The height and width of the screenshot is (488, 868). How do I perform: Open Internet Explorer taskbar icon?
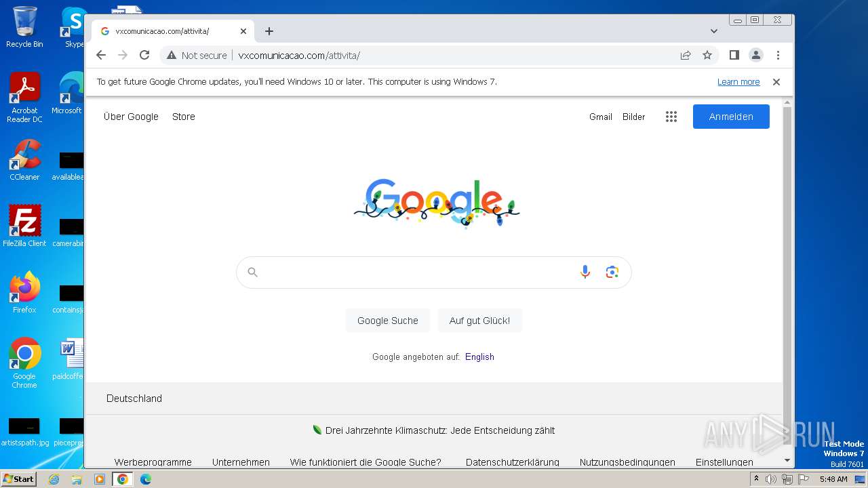(x=54, y=479)
